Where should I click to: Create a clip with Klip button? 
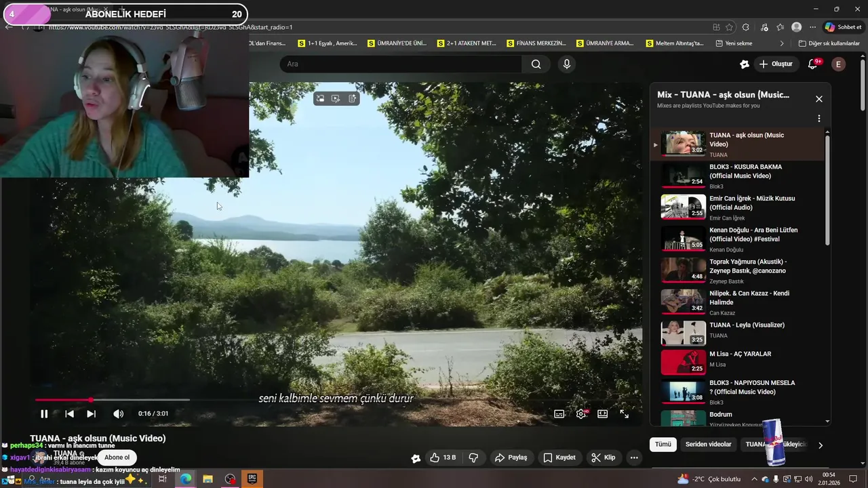click(x=603, y=457)
